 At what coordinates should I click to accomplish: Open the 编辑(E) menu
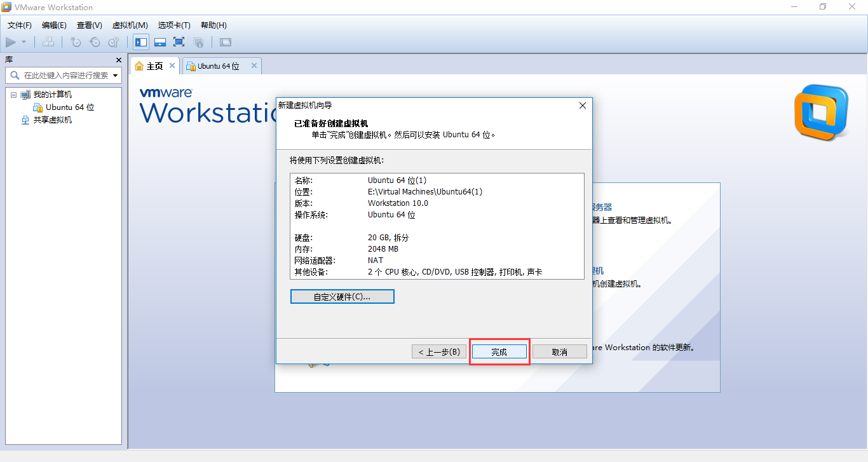(54, 25)
